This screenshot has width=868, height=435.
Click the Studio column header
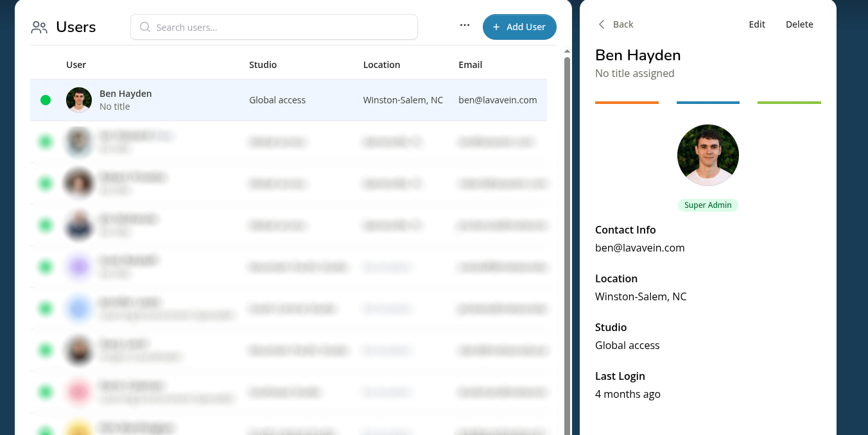263,65
